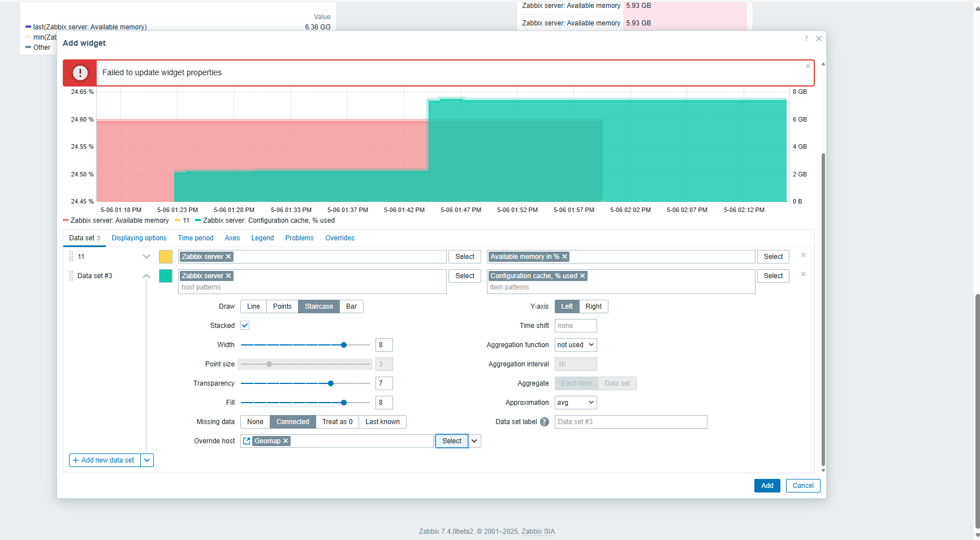Set Draw type to Points
The image size is (980, 540).
(x=282, y=306)
